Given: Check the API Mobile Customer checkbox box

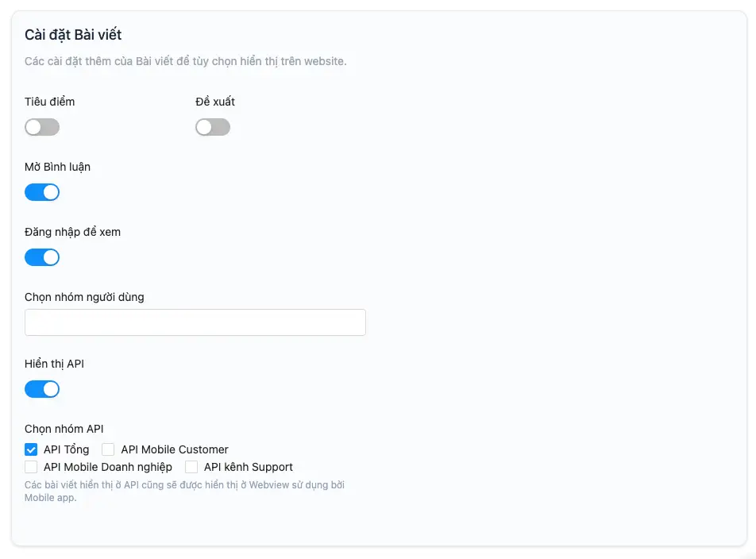Looking at the screenshot, I should (x=109, y=449).
